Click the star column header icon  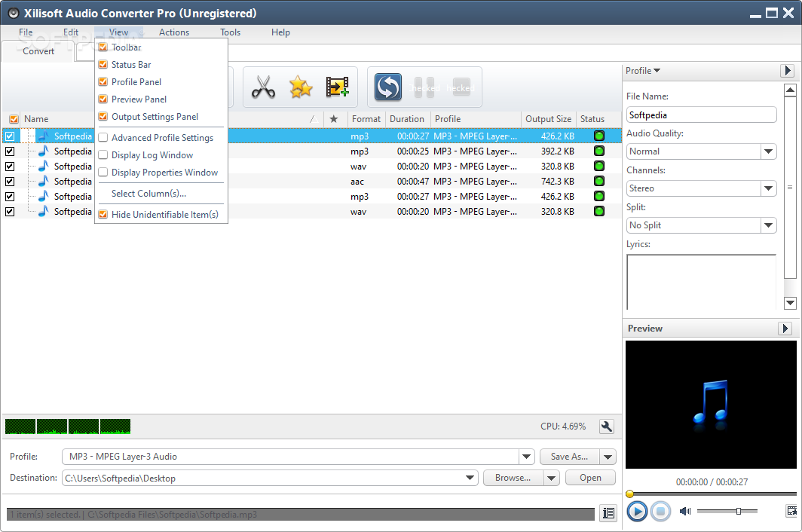point(333,119)
